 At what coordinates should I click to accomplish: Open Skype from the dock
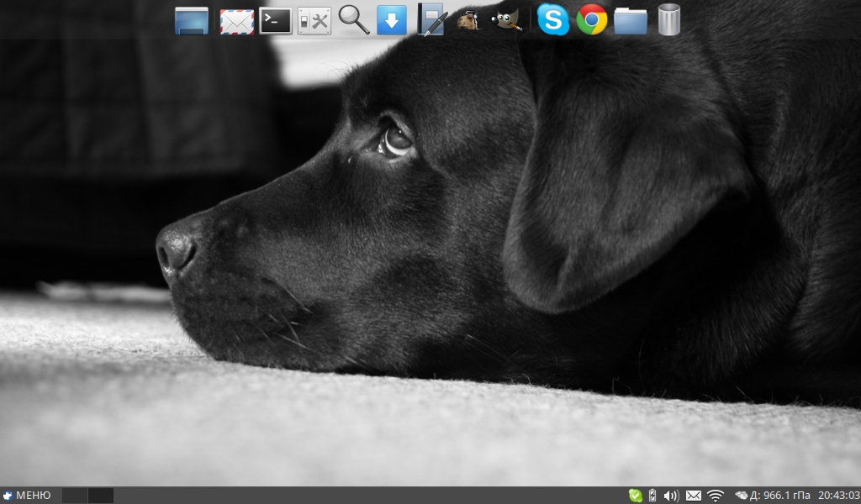tap(552, 20)
